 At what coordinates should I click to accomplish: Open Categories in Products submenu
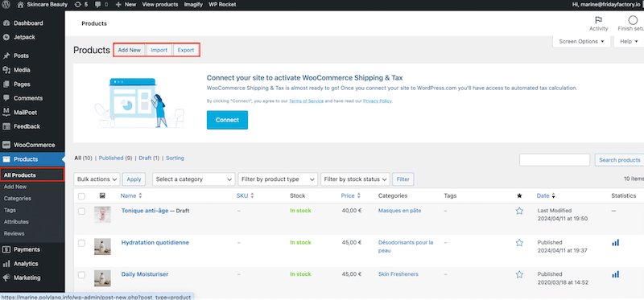coord(18,198)
